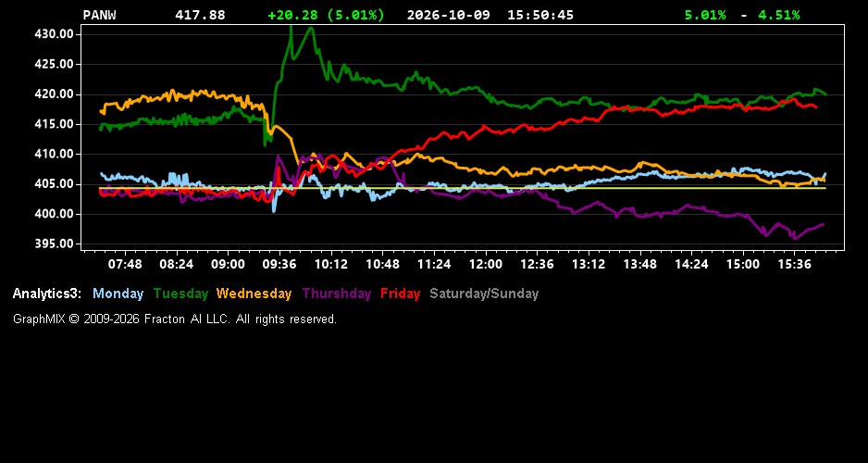Click the +20.28 (5.01%) change value
This screenshot has height=463, width=868.
coord(326,15)
